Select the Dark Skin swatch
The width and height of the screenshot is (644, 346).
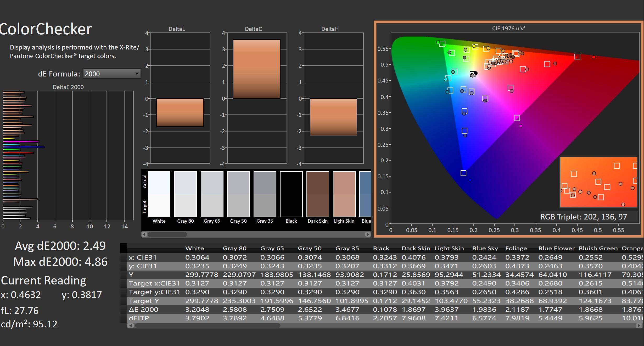tap(318, 194)
